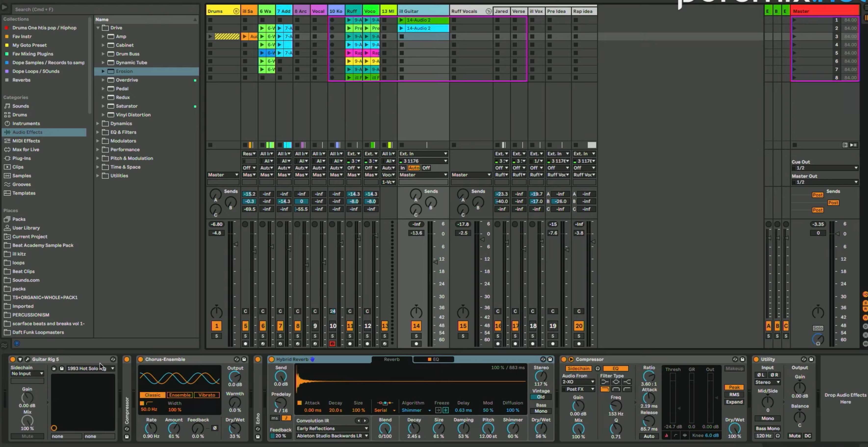Screen dimensions: 868x447
Task: Select the band-pass filter type icon in Compressor
Action: (x=616, y=389)
